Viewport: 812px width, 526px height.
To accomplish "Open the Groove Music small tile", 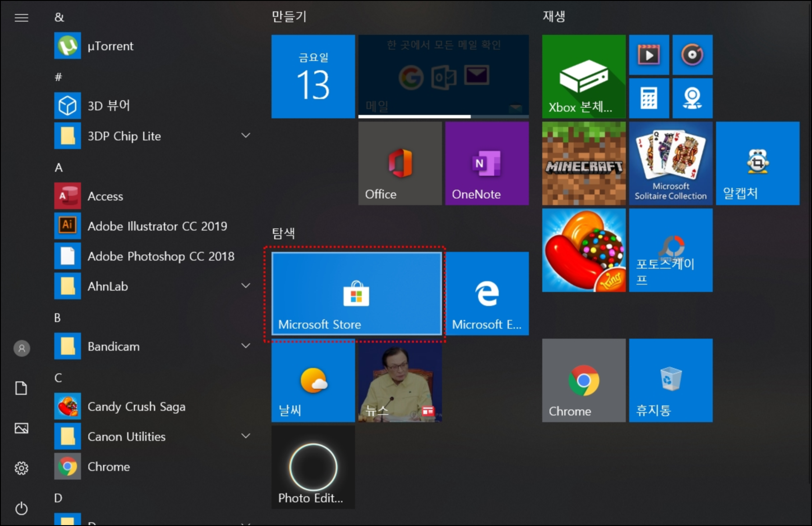I will [692, 55].
